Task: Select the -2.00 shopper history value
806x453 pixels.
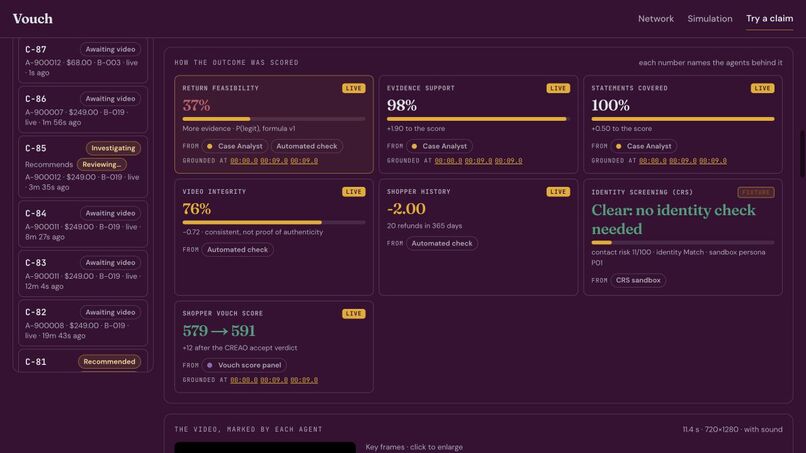Action: pyautogui.click(x=406, y=209)
